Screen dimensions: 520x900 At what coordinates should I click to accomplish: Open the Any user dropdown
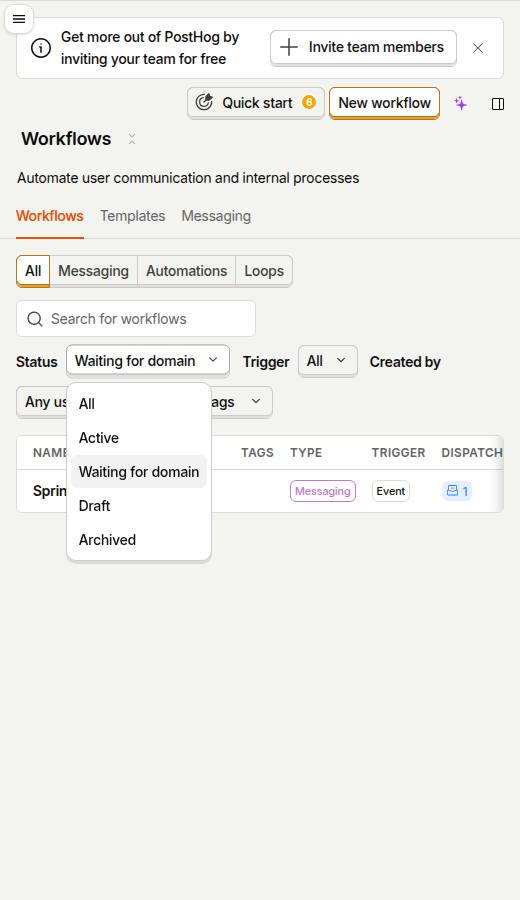click(41, 402)
